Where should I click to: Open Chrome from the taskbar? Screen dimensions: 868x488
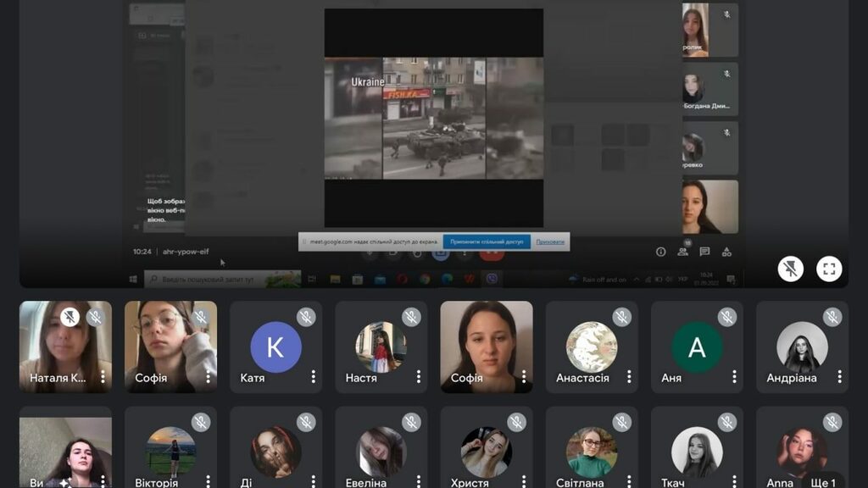tap(424, 279)
